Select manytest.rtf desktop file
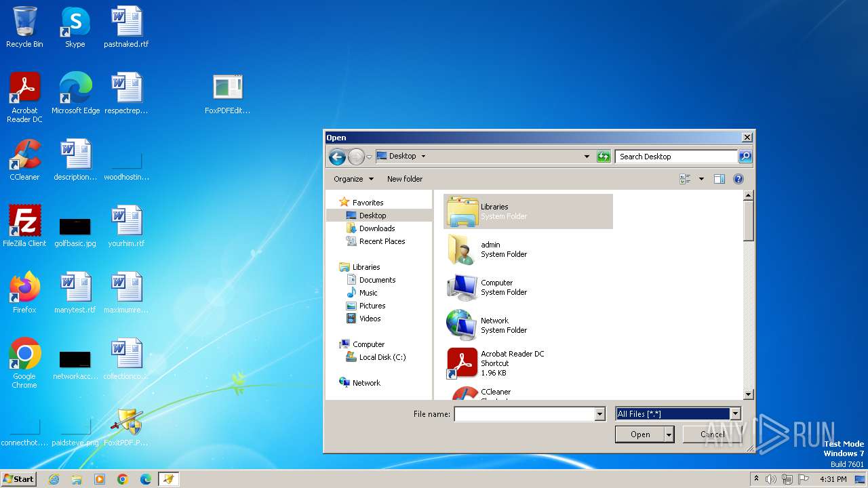This screenshot has width=868, height=488. (x=75, y=293)
